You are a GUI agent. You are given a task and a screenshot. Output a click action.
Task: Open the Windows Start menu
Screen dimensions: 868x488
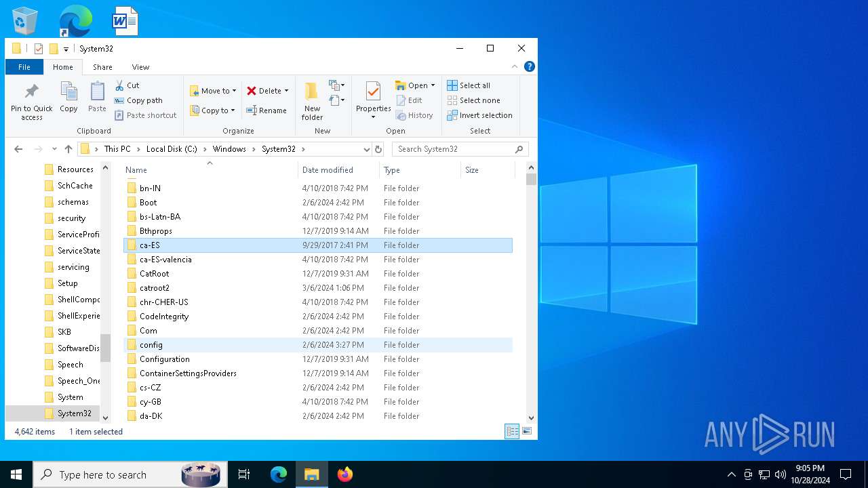click(16, 474)
